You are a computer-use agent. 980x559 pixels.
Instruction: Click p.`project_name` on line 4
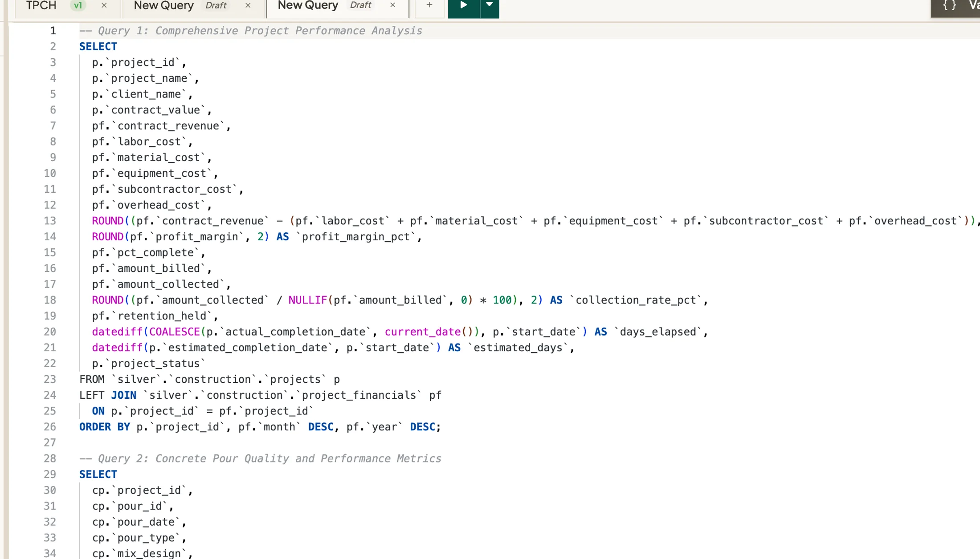click(145, 78)
